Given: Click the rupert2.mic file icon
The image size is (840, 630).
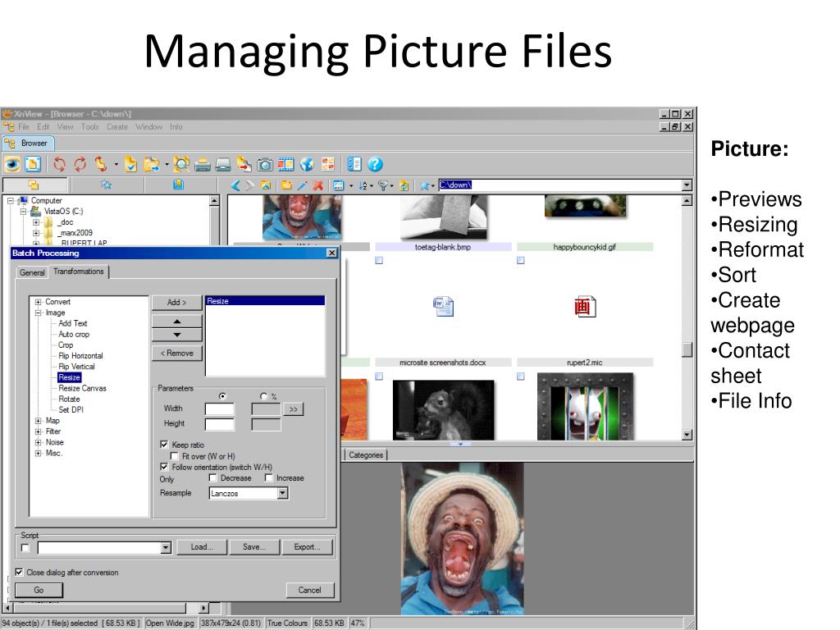Looking at the screenshot, I should tap(584, 307).
